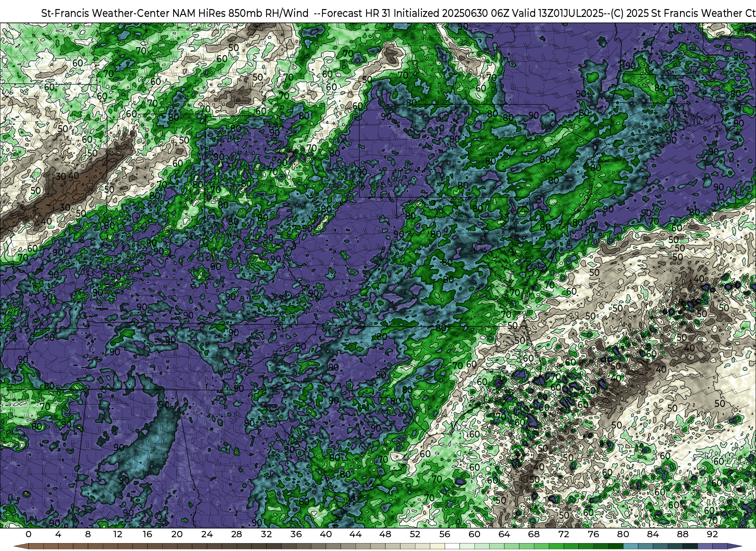756x551 pixels.
Task: Click the white colorbar swatch below label 56
Action: [x=452, y=547]
